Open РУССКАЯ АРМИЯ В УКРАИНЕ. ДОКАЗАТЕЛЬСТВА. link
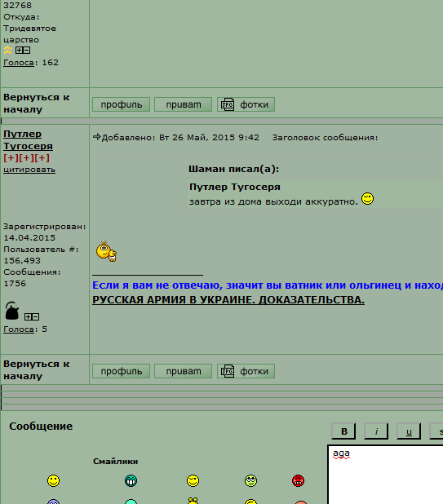 click(x=228, y=300)
